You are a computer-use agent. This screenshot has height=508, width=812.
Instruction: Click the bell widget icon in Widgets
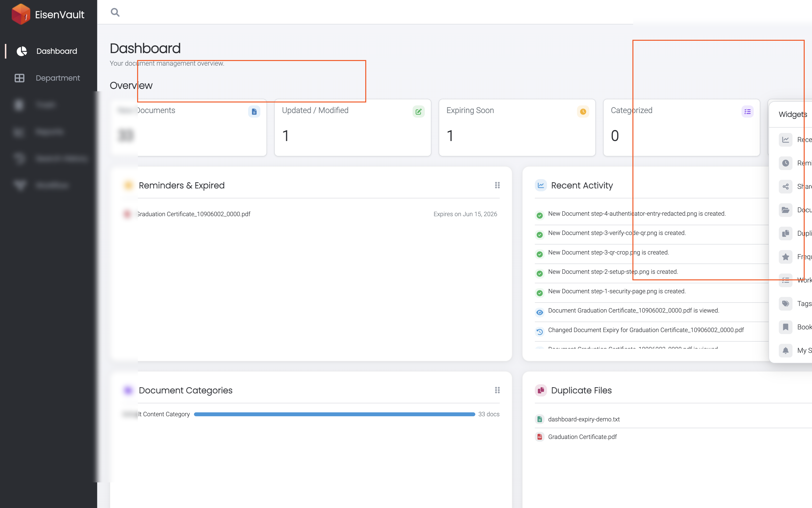click(x=785, y=350)
